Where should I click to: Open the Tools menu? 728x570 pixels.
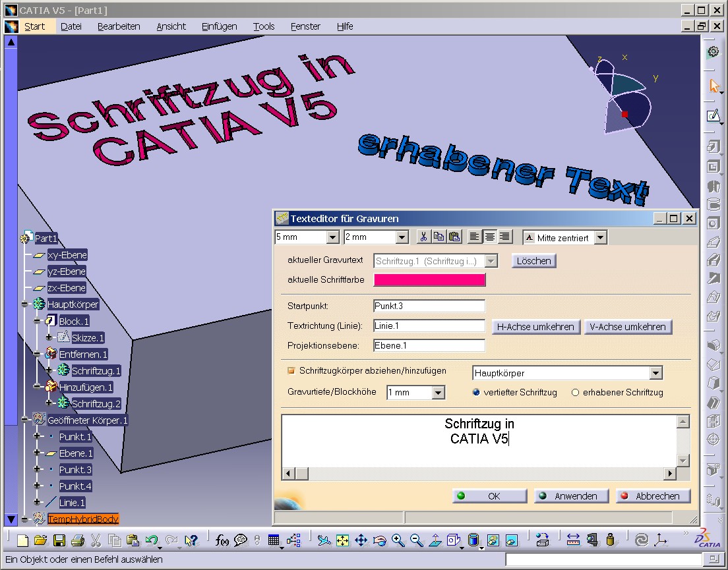click(264, 26)
